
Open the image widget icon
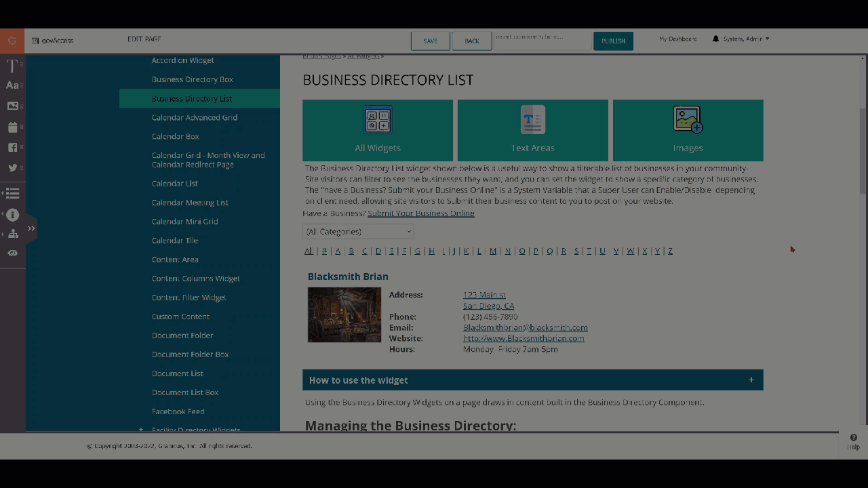pyautogui.click(x=12, y=106)
